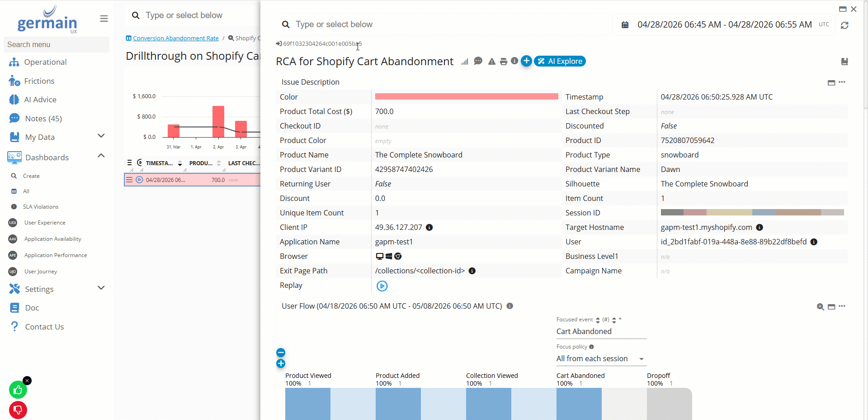Zoom in user flow with plus button
868x420 pixels.
click(x=281, y=363)
